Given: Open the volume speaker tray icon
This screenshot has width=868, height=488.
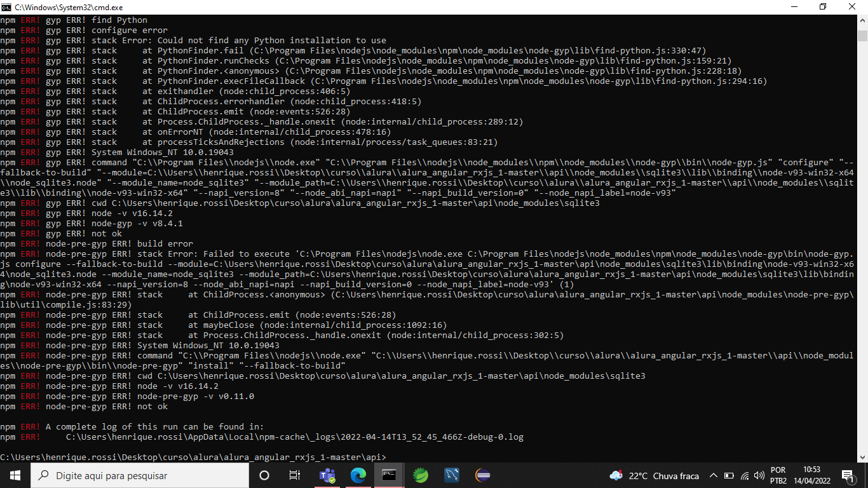Looking at the screenshot, I should pyautogui.click(x=759, y=475).
